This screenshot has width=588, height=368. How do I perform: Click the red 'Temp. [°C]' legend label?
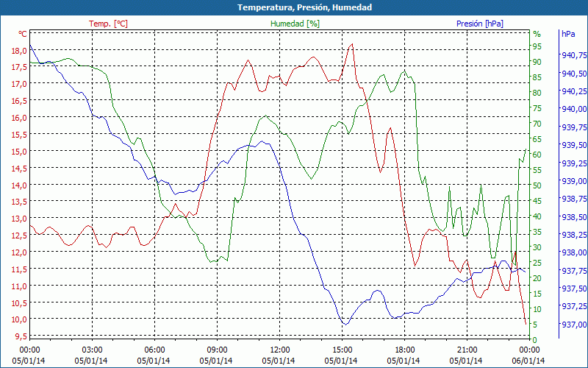(108, 24)
